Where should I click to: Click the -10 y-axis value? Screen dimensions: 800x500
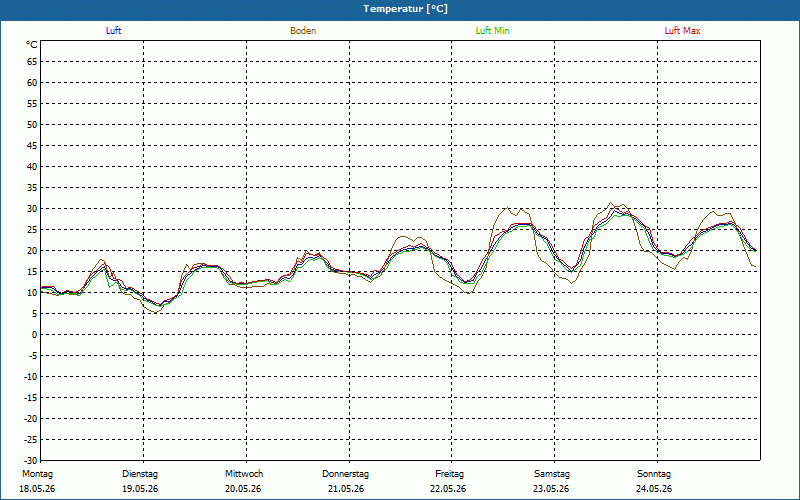[31, 377]
